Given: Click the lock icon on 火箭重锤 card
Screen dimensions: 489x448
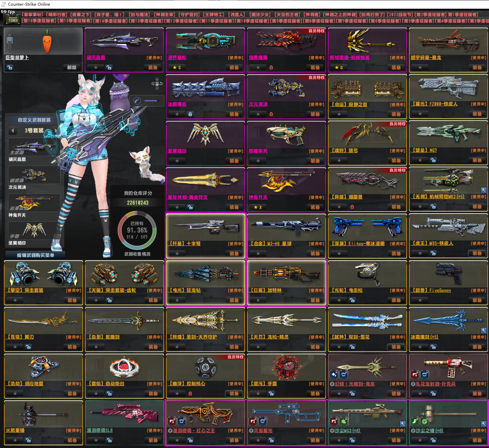Looking at the screenshot, I should click(28, 440).
